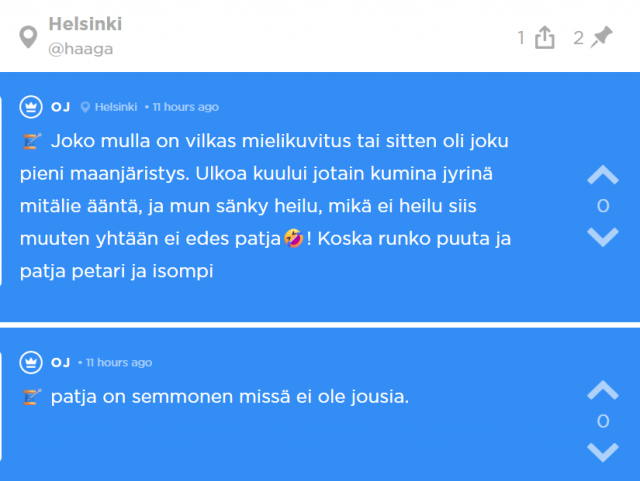The width and height of the screenshot is (640, 481).
Task: Click the emoji icon starting the first post
Action: tap(30, 141)
